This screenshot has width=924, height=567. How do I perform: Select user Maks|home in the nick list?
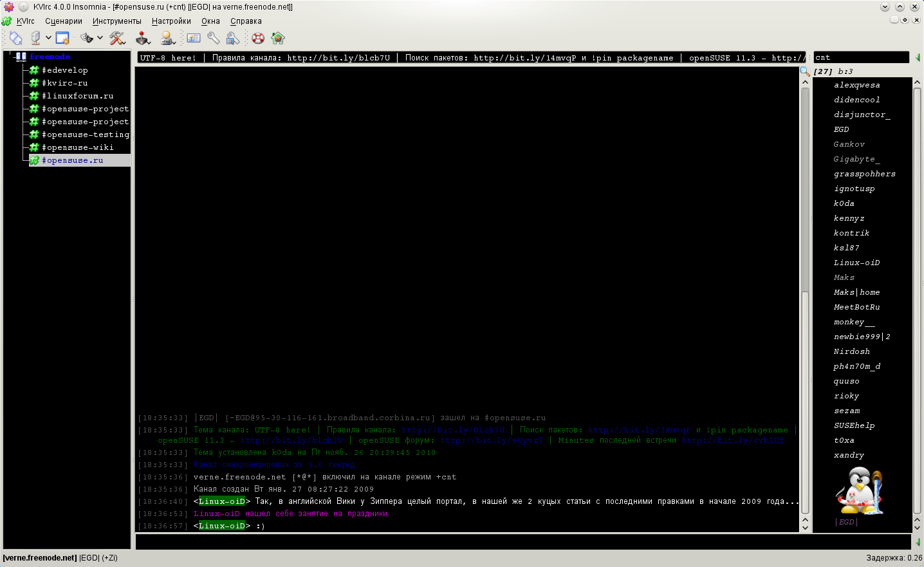(856, 292)
